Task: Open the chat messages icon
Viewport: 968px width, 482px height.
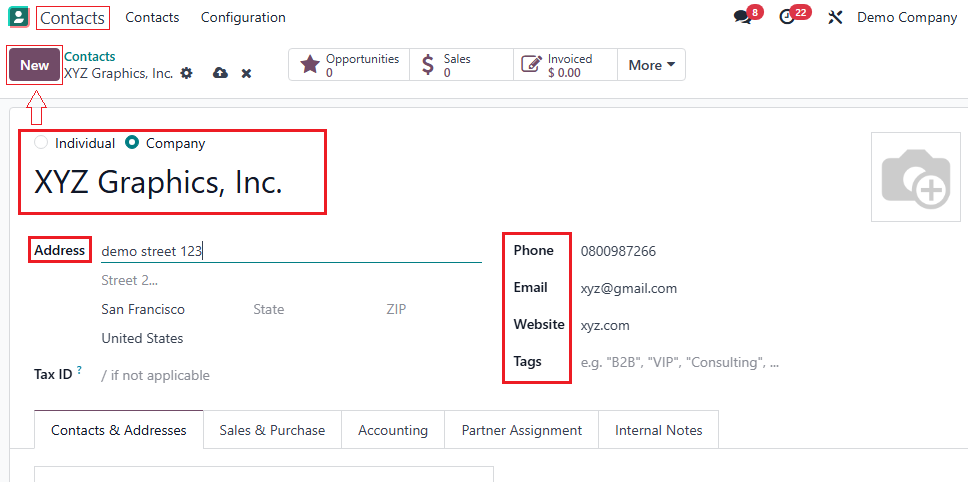Action: [x=742, y=17]
